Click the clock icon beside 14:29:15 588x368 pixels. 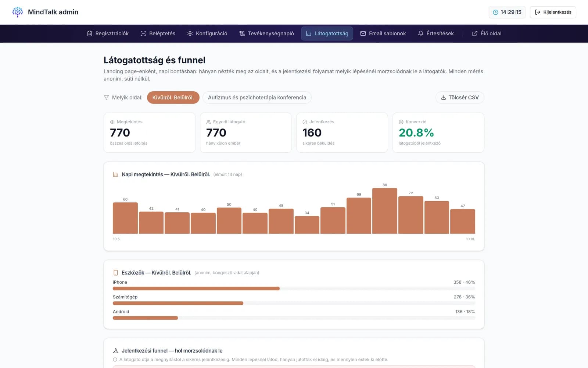[x=495, y=12]
